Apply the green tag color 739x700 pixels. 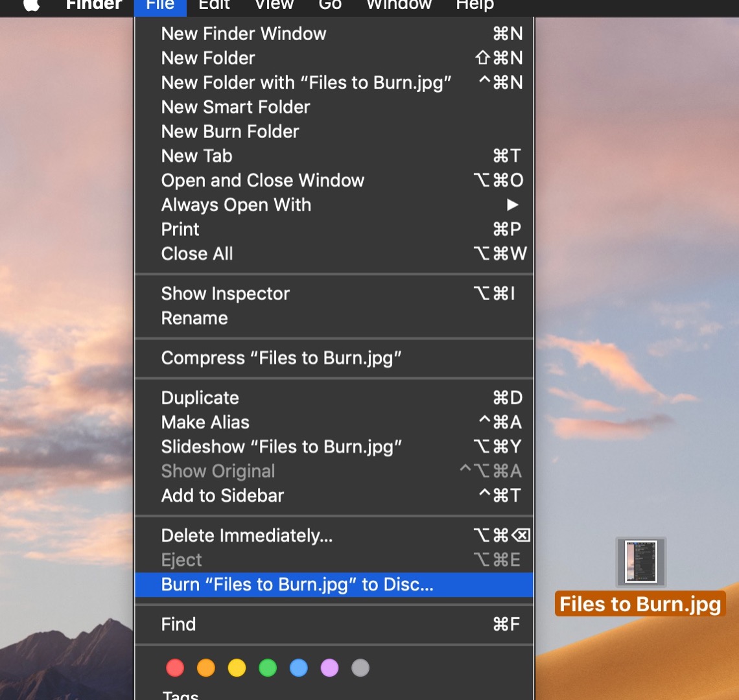(268, 668)
